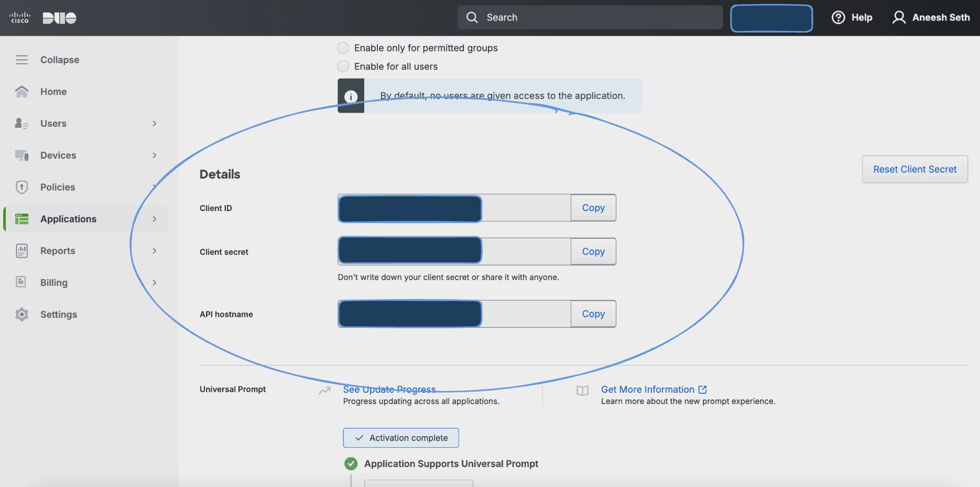Image resolution: width=980 pixels, height=487 pixels.
Task: Click the Reports sidebar icon
Action: 21,251
